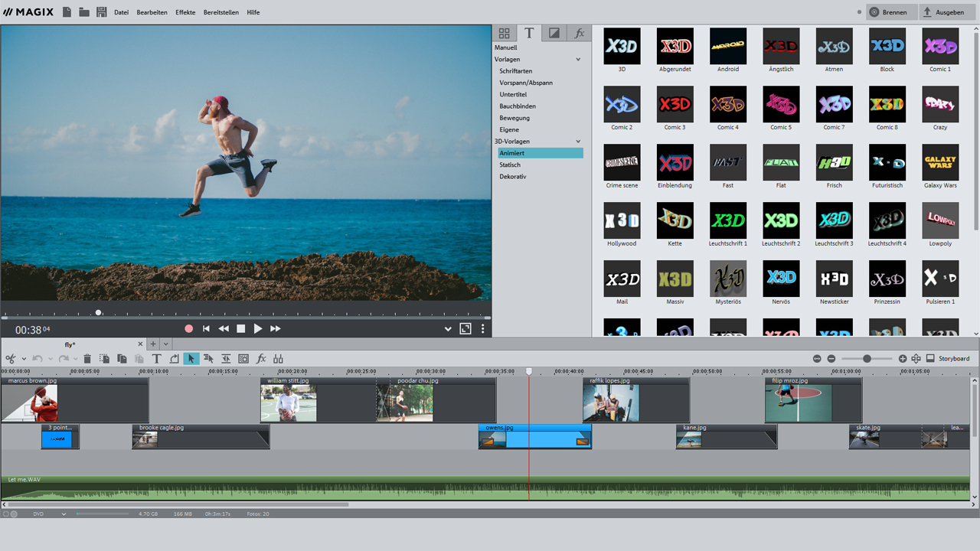The image size is (980, 551).
Task: Select the mouse pointer selection tool
Action: [191, 358]
